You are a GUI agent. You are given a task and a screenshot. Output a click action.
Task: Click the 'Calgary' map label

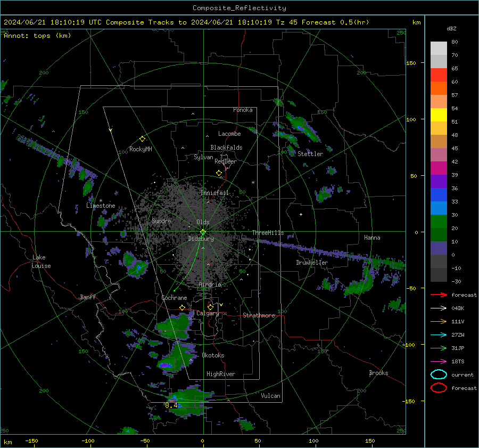(x=208, y=313)
